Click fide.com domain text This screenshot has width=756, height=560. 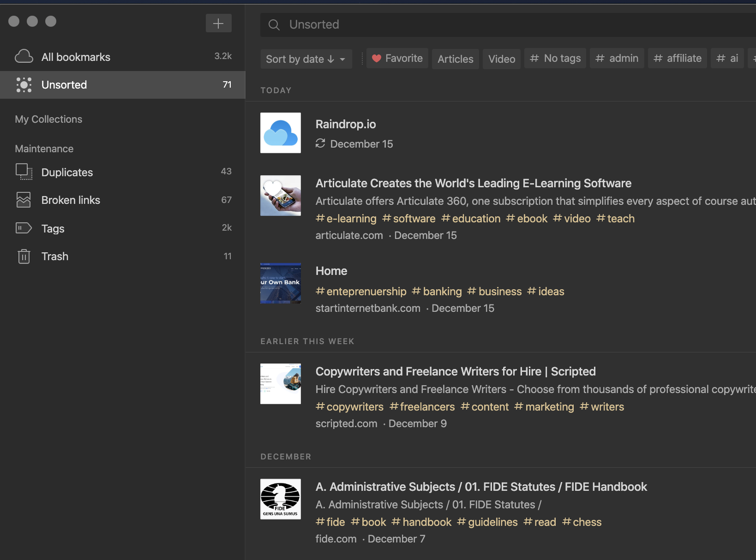[336, 539]
